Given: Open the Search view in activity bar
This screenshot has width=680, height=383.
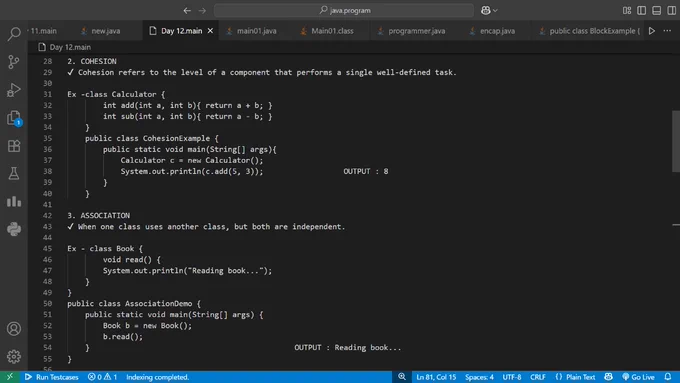Looking at the screenshot, I should (14, 33).
